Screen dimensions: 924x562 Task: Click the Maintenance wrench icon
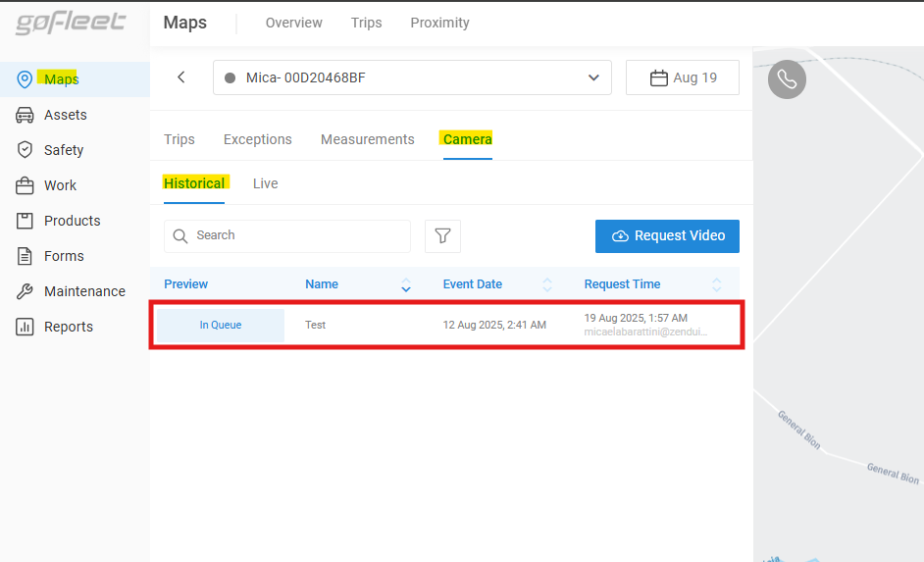(x=25, y=291)
